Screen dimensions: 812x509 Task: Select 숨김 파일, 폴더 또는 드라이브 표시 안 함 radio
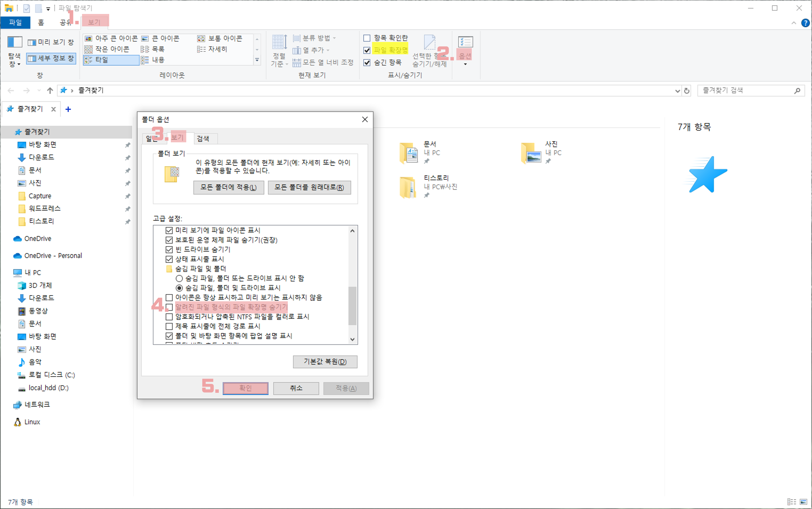[x=179, y=278]
